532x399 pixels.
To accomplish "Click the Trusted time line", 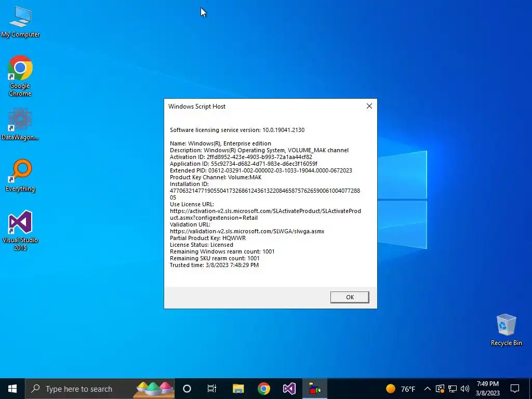I will tap(214, 265).
